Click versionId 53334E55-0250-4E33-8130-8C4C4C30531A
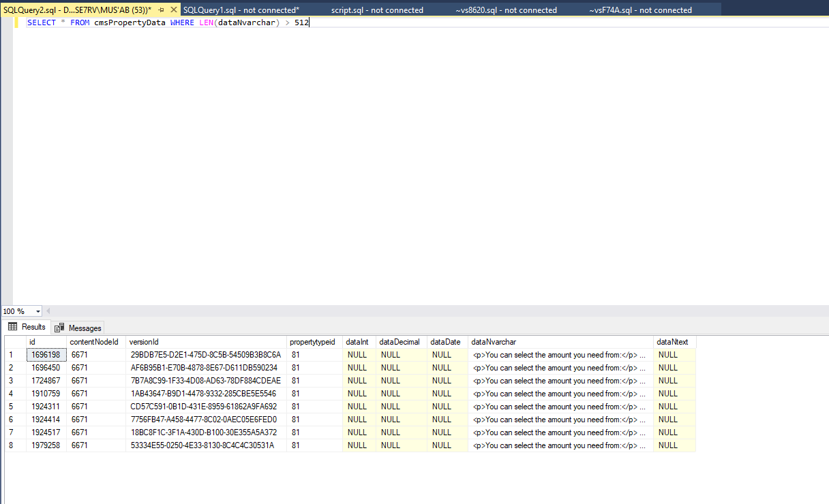 (207, 445)
